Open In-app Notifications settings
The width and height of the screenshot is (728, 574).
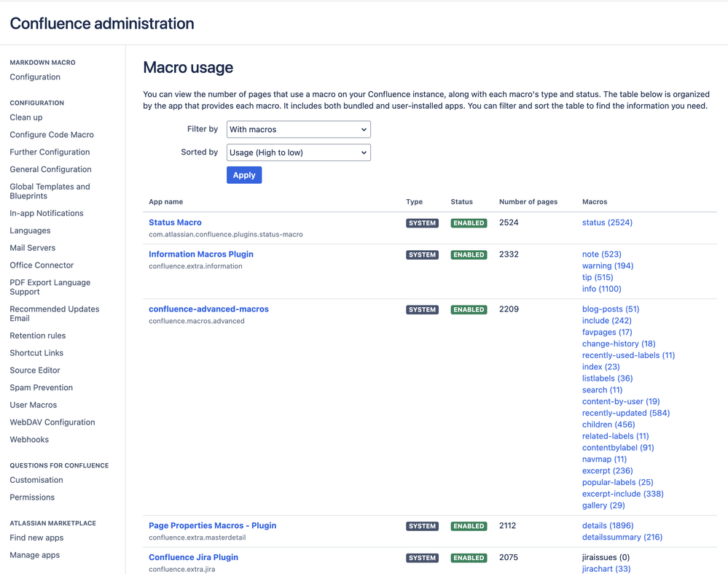click(47, 213)
